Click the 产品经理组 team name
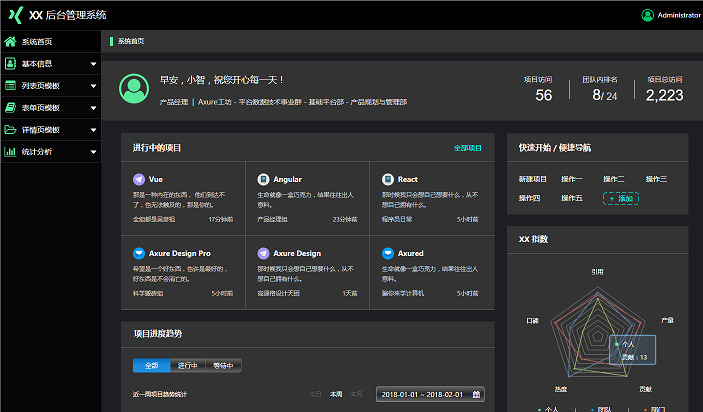This screenshot has width=703, height=412. coord(272,220)
